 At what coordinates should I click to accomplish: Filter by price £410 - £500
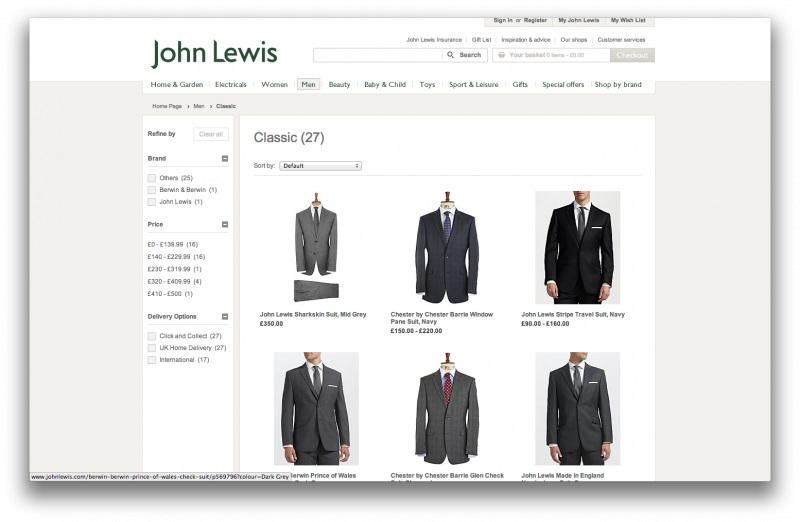170,293
